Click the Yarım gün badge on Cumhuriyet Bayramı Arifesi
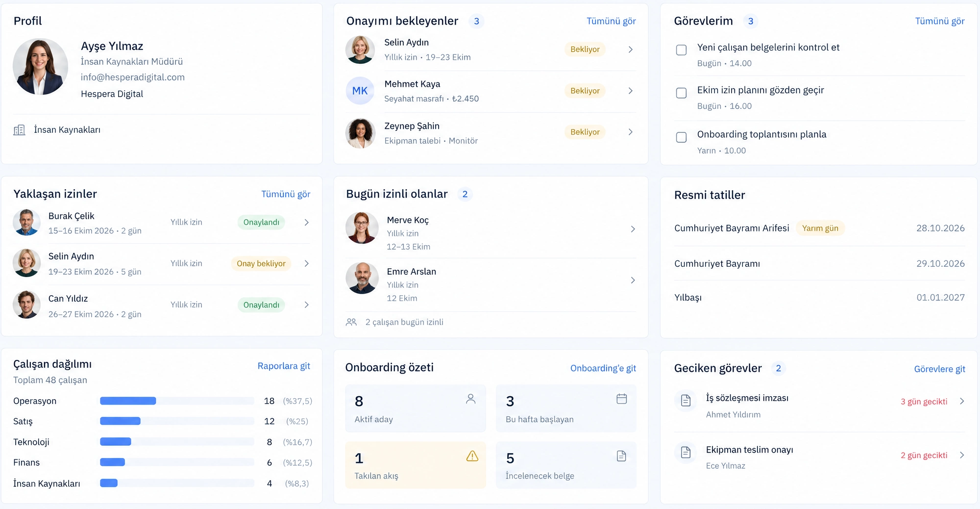Screen dimensions: 980x509 point(820,228)
